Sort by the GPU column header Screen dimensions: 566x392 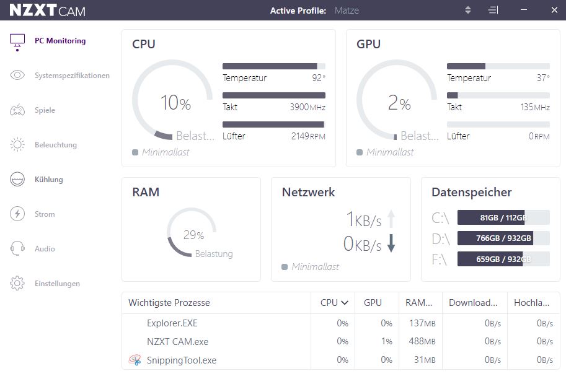click(x=373, y=303)
